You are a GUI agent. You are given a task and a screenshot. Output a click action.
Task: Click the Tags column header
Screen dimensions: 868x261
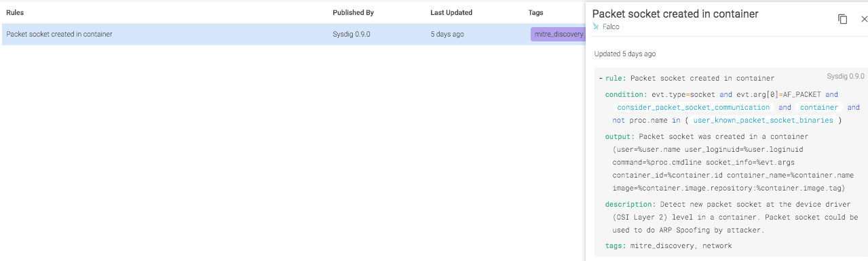click(x=535, y=12)
